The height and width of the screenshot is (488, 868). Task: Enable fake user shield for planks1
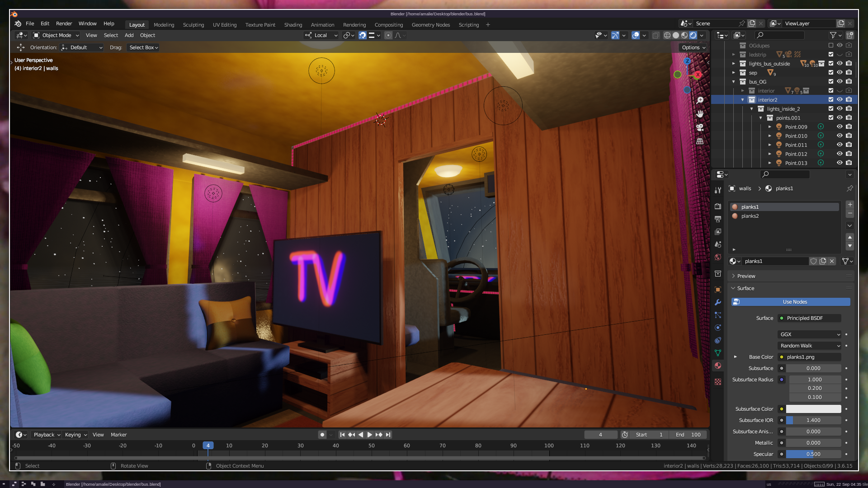point(813,261)
